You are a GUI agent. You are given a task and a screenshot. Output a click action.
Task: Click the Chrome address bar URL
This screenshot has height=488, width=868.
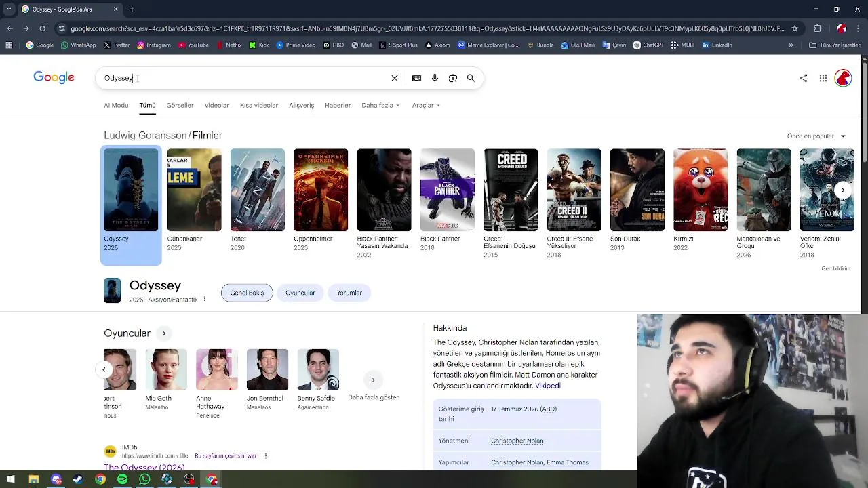tap(427, 28)
